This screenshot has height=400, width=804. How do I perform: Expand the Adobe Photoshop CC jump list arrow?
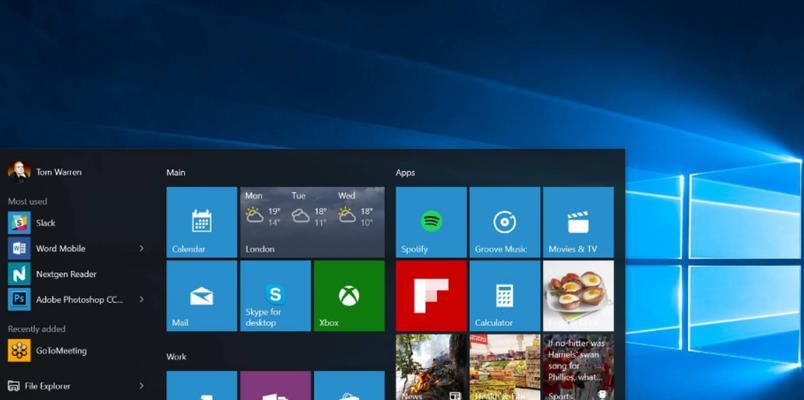click(142, 299)
